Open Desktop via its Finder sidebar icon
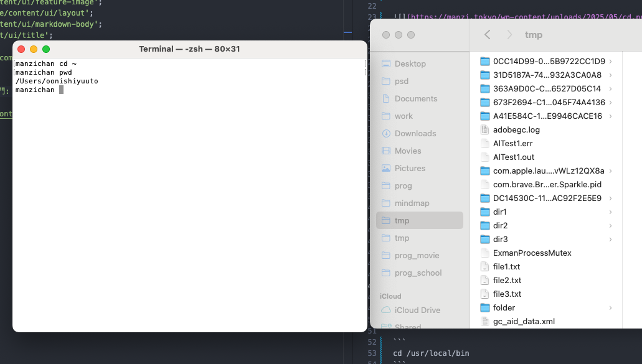The width and height of the screenshot is (642, 364). [385, 63]
